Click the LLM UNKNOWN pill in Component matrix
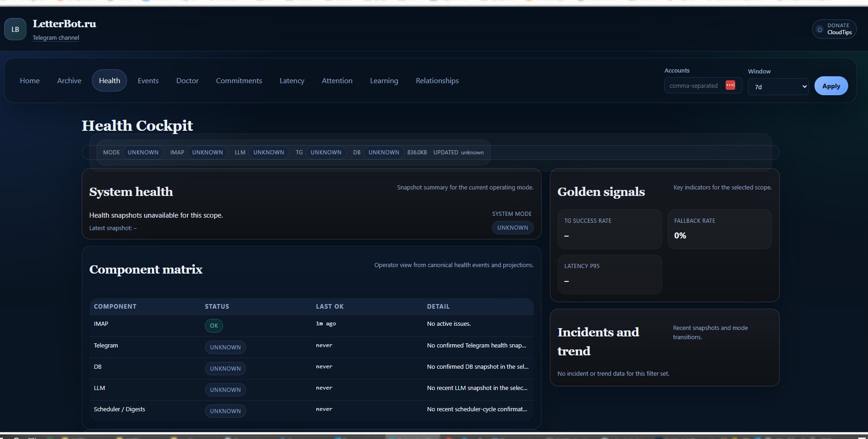 point(225,390)
